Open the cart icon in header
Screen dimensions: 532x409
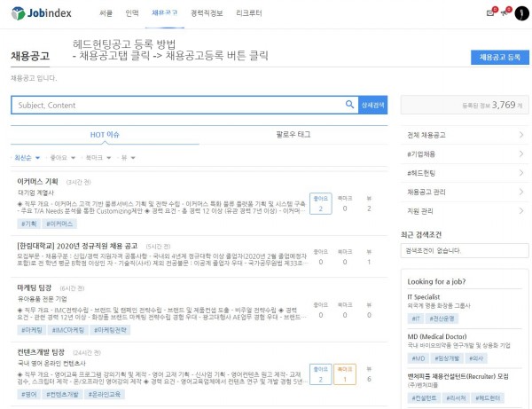pos(505,12)
